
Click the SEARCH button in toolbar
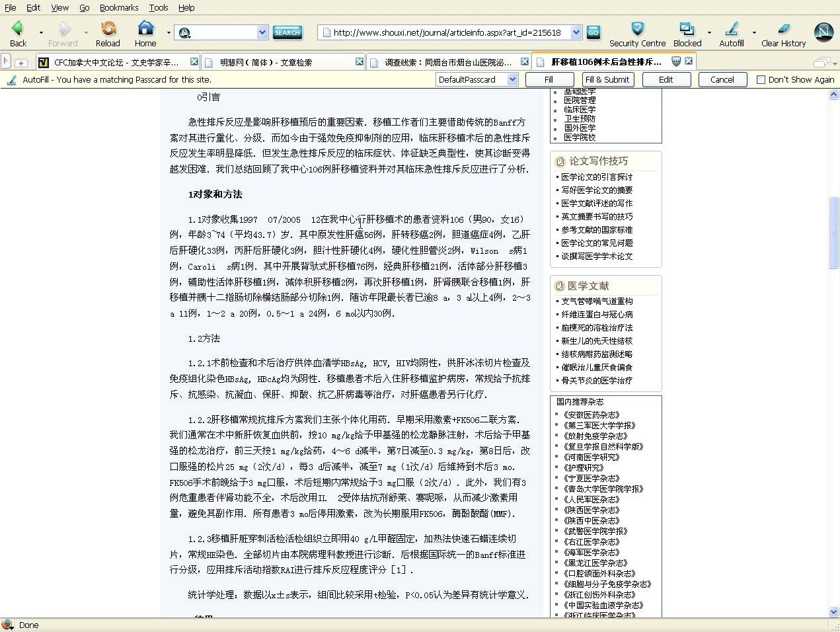pos(287,32)
